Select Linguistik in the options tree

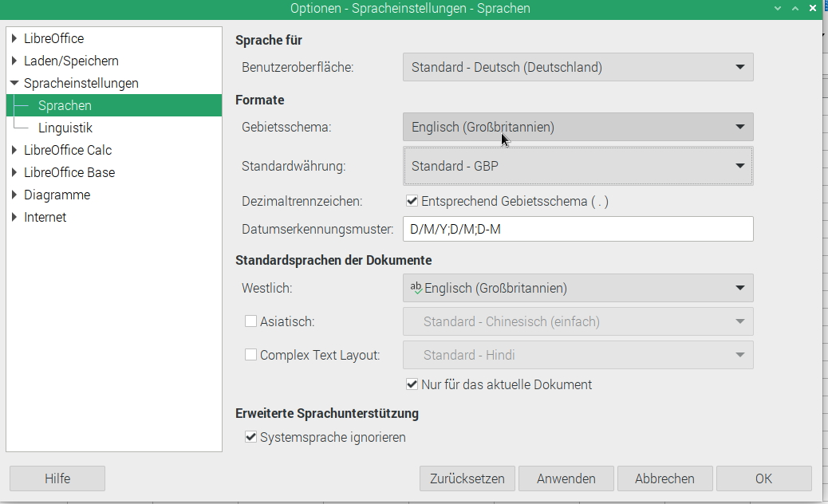pyautogui.click(x=65, y=128)
